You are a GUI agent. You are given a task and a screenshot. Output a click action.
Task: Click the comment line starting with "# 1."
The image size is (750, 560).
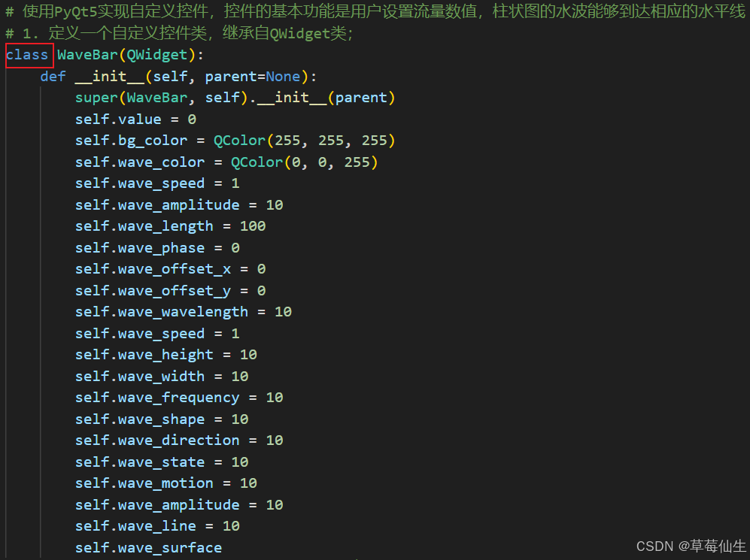(179, 33)
